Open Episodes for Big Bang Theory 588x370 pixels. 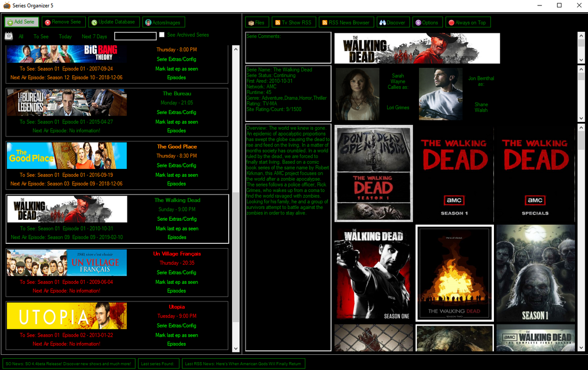177,77
